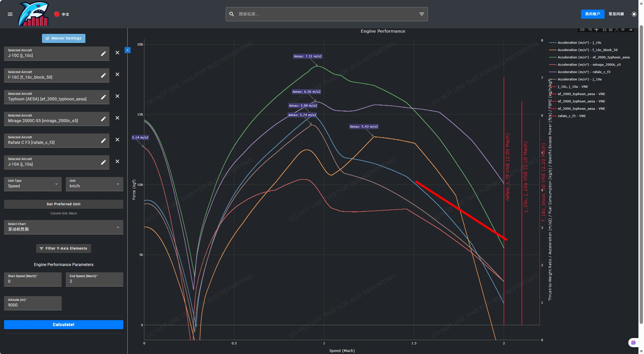Click the Altitude (m) input field

tap(33, 305)
